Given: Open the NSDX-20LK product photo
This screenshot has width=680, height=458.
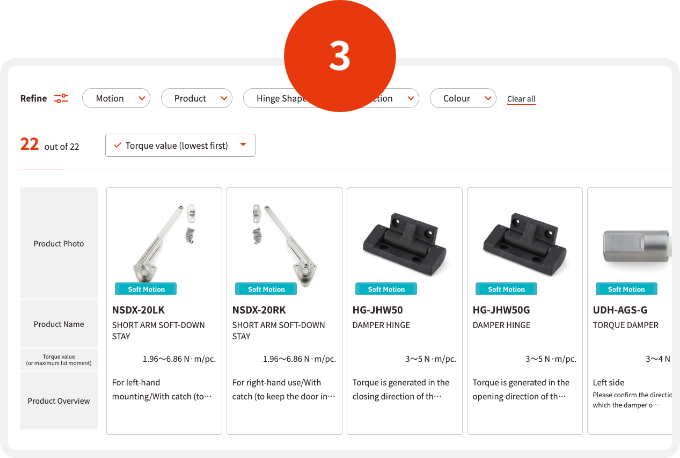Looking at the screenshot, I should (x=164, y=241).
